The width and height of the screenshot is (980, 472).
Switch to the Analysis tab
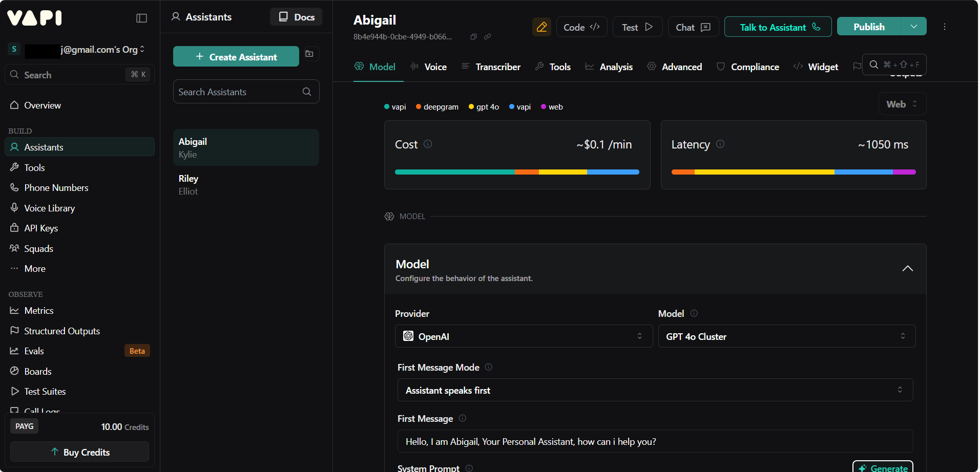point(609,67)
